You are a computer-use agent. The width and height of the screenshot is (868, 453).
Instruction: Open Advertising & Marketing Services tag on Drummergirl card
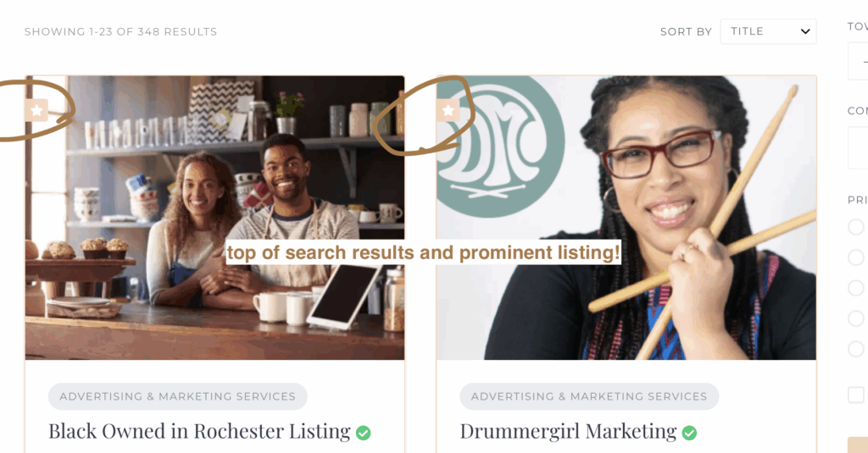coord(589,396)
